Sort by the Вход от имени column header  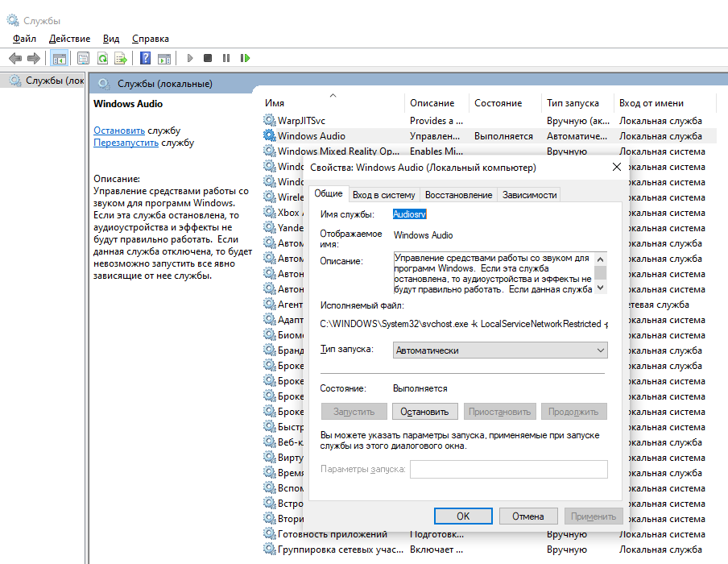tap(665, 103)
